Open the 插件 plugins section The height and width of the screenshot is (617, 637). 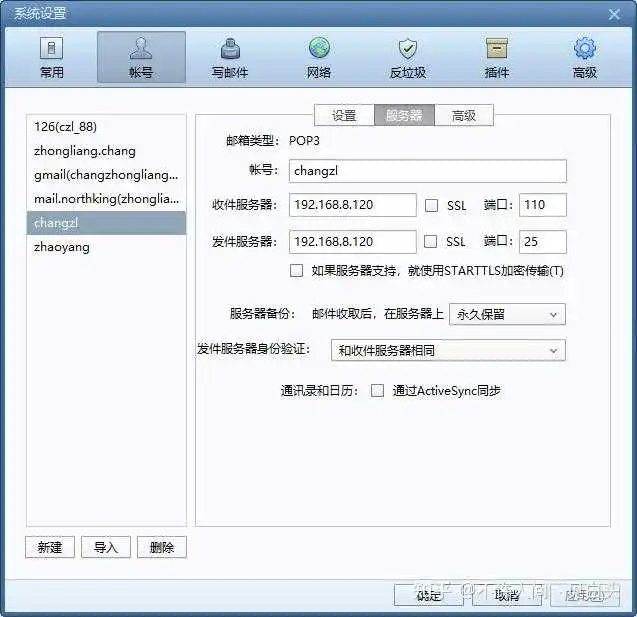pos(496,57)
